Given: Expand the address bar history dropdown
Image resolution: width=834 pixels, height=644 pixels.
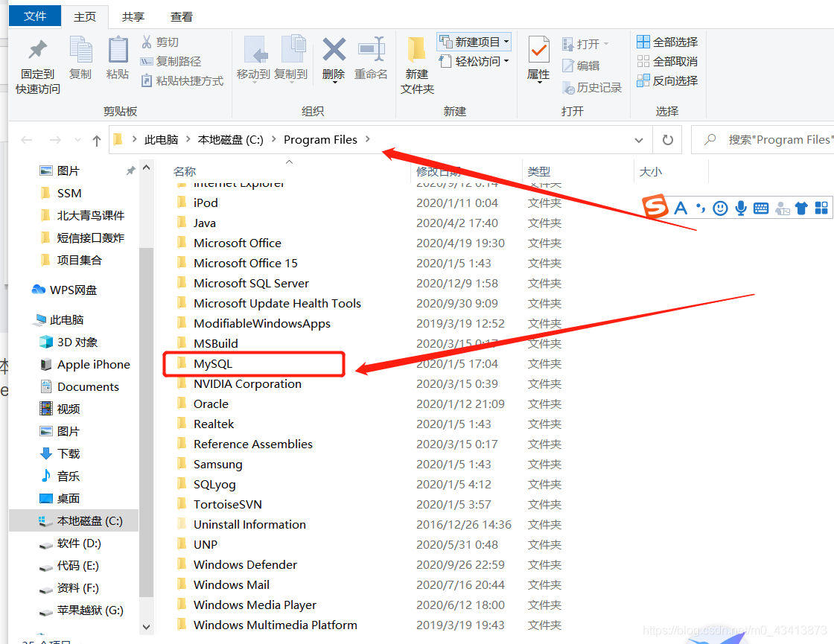Looking at the screenshot, I should (x=639, y=141).
